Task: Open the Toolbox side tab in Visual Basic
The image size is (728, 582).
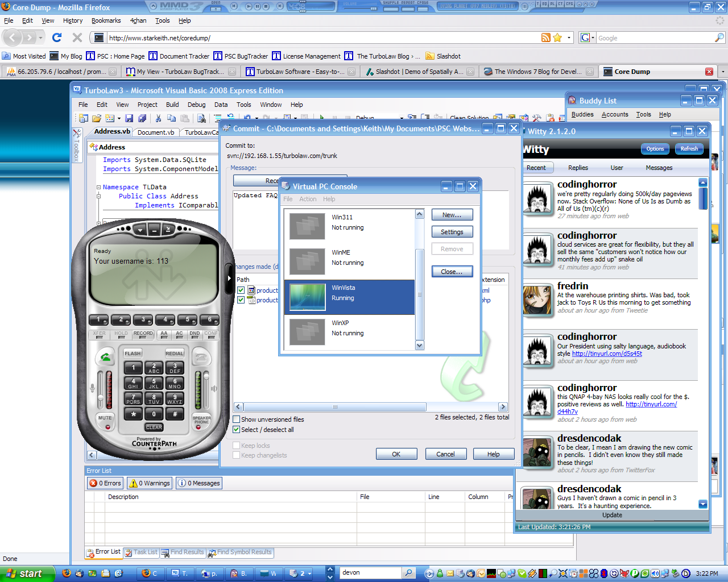Action: pos(77,145)
